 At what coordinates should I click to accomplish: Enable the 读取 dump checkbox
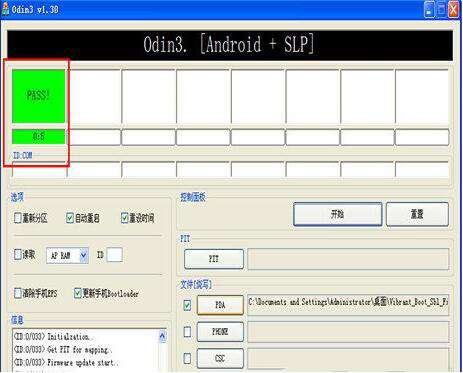coord(18,255)
